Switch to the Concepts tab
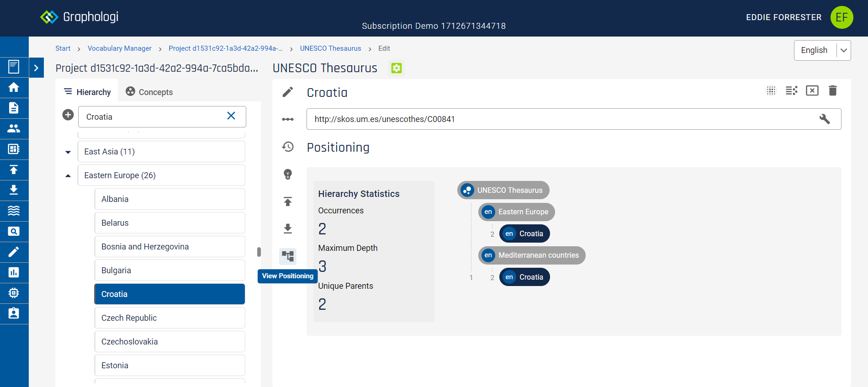The image size is (868, 387). click(149, 92)
